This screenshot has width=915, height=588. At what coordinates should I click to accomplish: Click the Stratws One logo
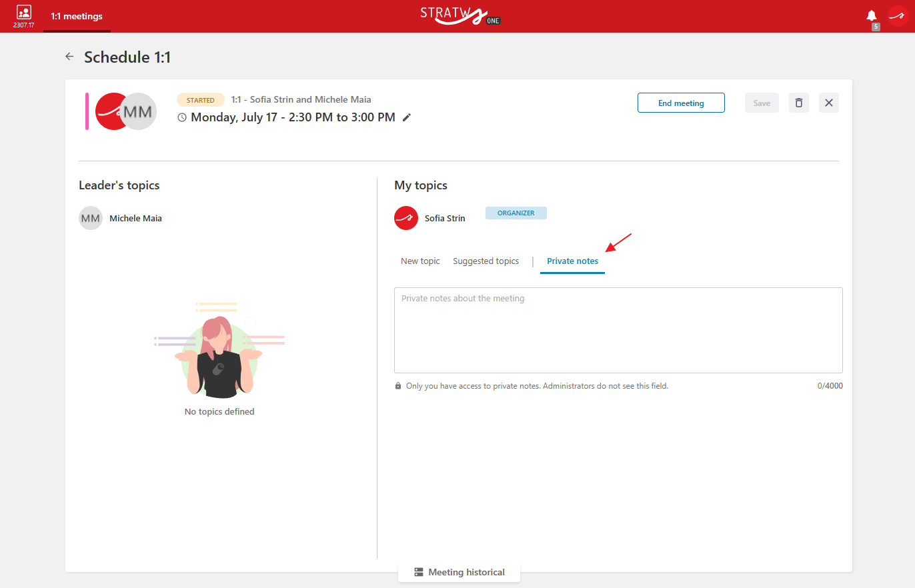[460, 15]
